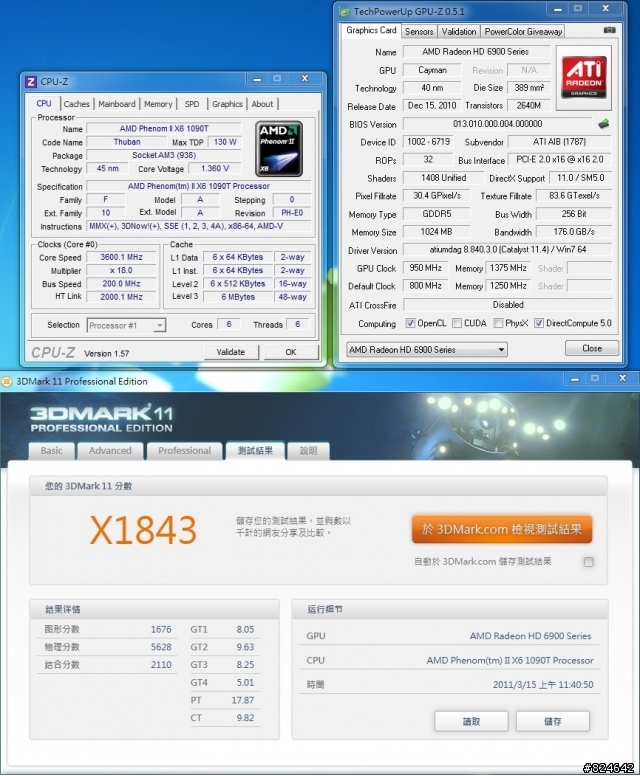Click the GPU-Z title bar icon
This screenshot has height=776, width=640.
click(345, 11)
